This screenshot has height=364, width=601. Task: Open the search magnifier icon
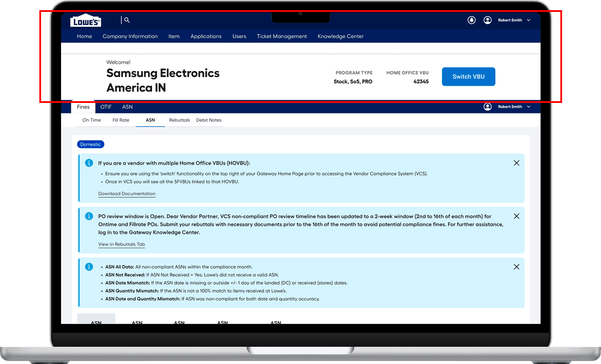127,20
